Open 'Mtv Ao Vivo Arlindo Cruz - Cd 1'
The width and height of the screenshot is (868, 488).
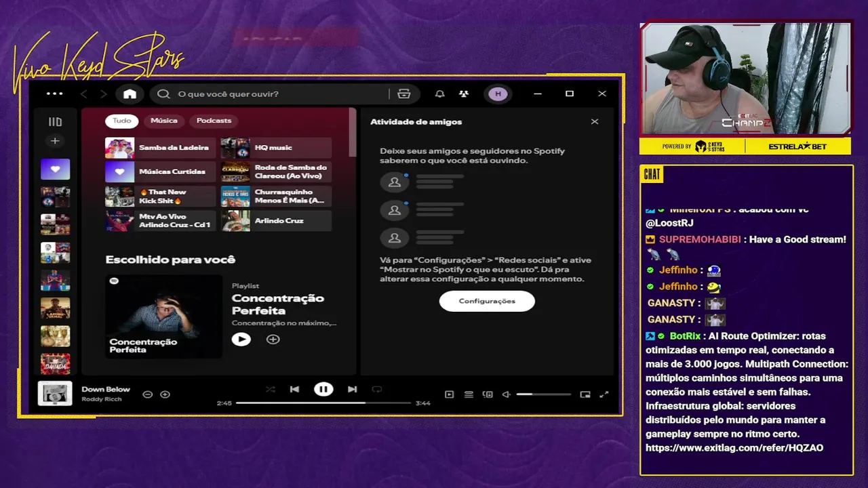[x=160, y=221]
